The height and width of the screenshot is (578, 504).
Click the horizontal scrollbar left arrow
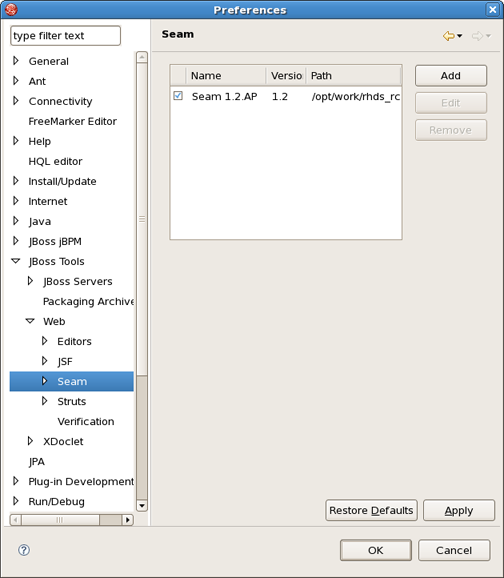point(15,520)
